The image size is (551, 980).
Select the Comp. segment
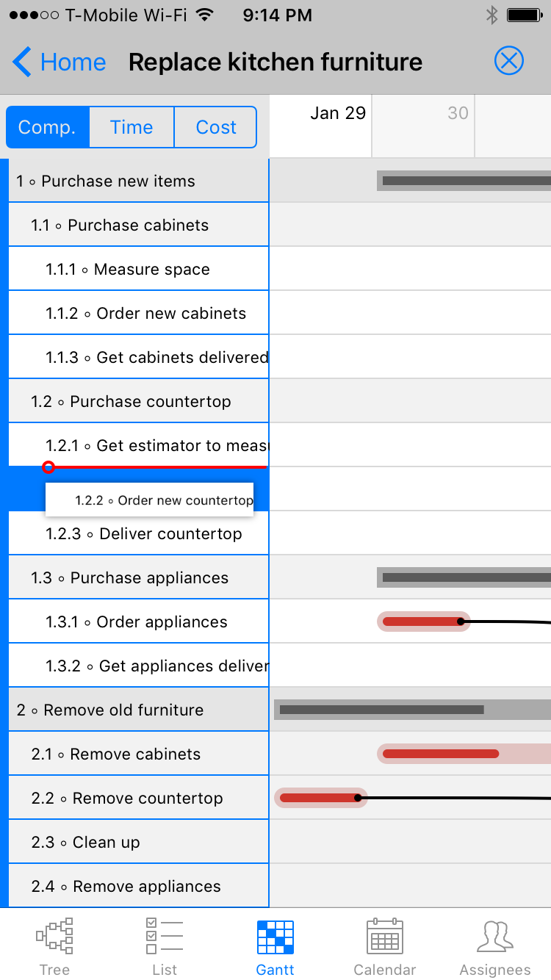coord(48,127)
